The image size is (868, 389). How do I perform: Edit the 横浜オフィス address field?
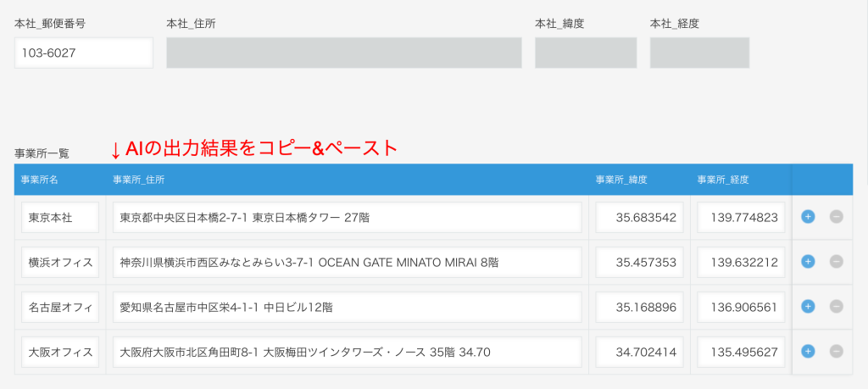click(347, 262)
